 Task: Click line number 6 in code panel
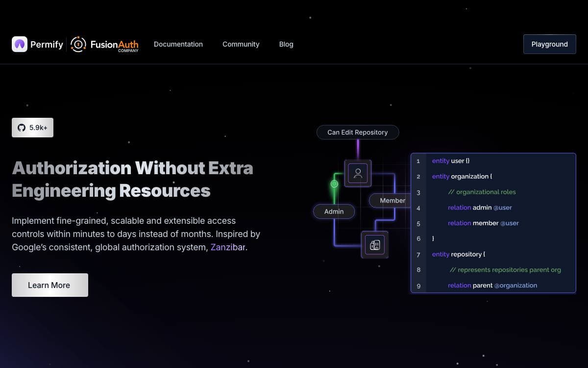click(x=418, y=238)
